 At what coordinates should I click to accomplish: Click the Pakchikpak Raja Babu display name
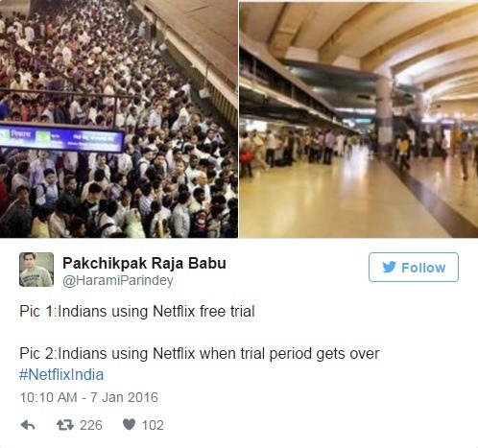click(144, 263)
